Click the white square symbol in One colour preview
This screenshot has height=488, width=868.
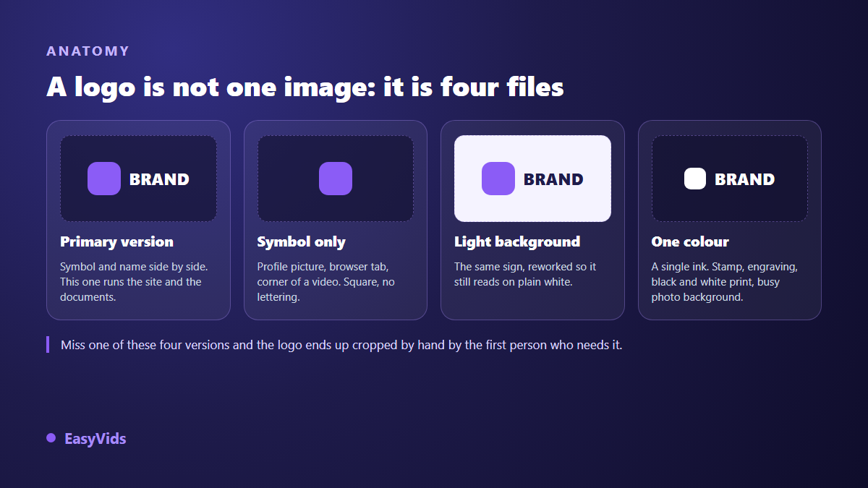click(695, 179)
